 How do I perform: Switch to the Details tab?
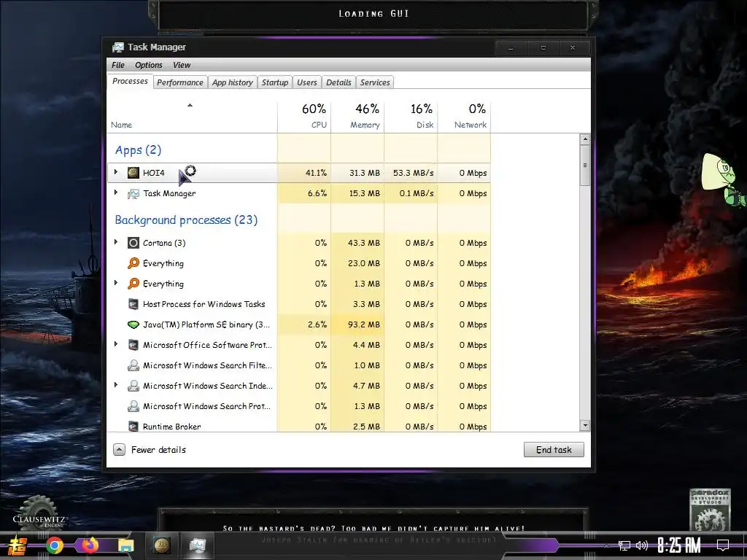[338, 82]
